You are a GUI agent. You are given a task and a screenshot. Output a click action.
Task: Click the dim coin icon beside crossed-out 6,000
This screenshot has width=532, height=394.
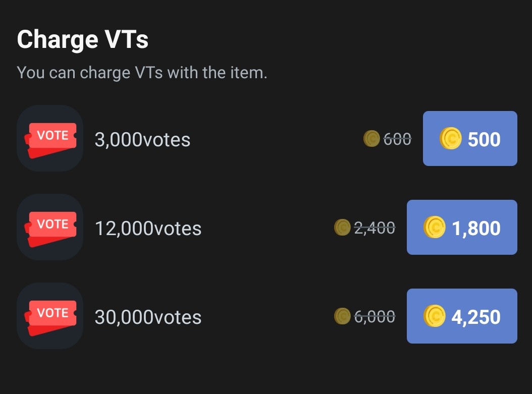pyautogui.click(x=342, y=316)
